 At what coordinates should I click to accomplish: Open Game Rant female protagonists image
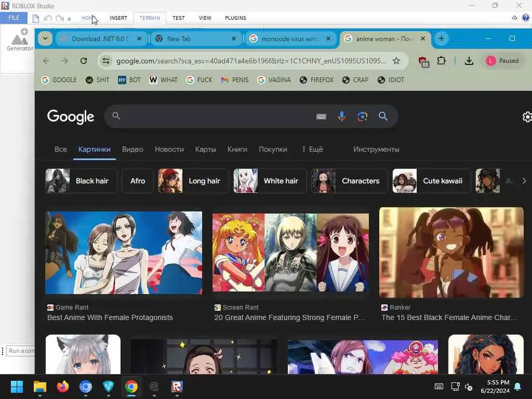click(x=124, y=252)
